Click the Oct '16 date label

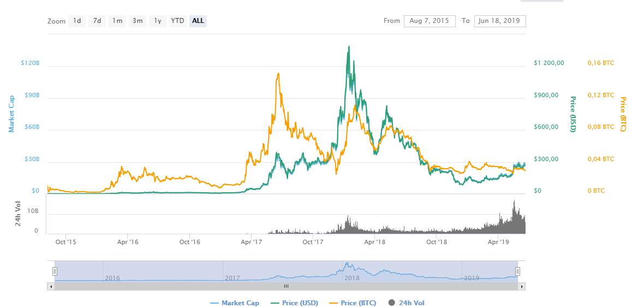[190, 242]
